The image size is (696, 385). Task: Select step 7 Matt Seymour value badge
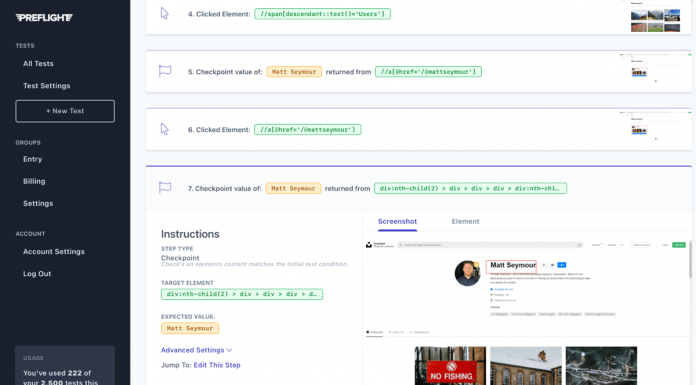(293, 188)
